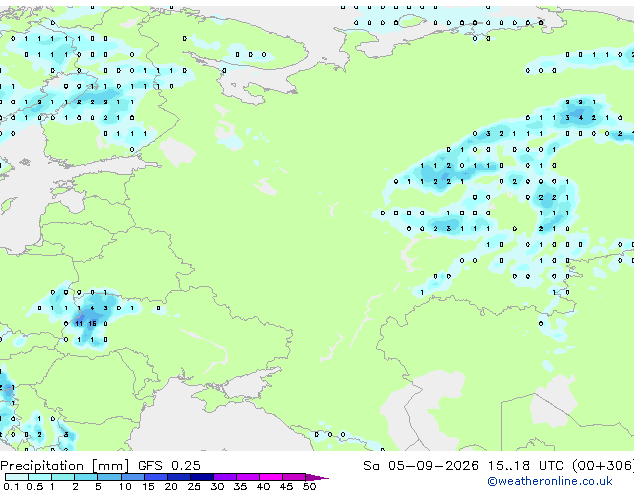
Task: Click the '10' legend scale label
Action: [125, 486]
